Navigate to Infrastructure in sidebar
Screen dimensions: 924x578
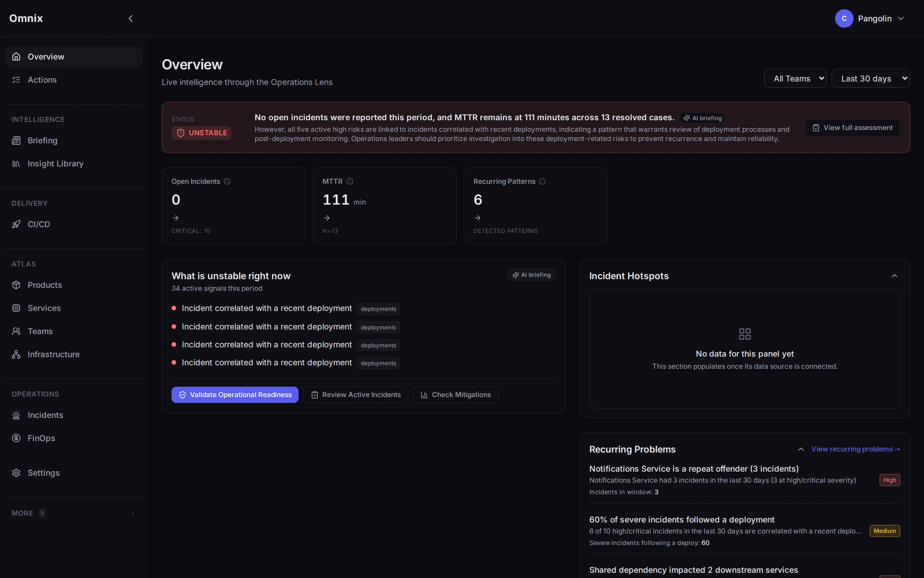point(74,354)
